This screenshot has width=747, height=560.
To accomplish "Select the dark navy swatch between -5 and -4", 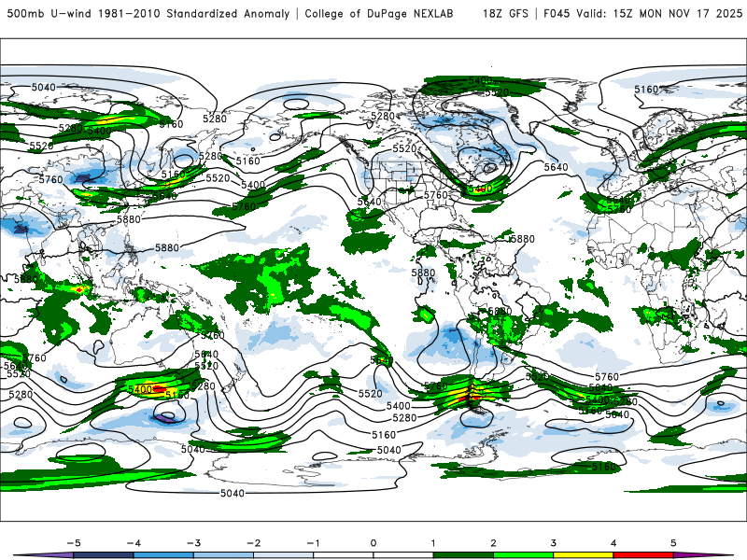I will pyautogui.click(x=104, y=555).
